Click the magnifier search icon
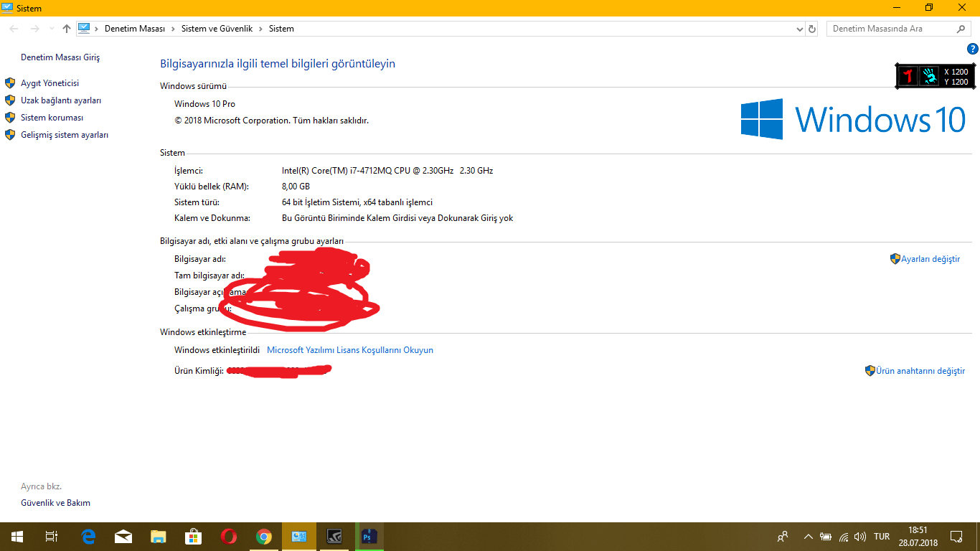Viewport: 980px width, 551px height. point(961,29)
